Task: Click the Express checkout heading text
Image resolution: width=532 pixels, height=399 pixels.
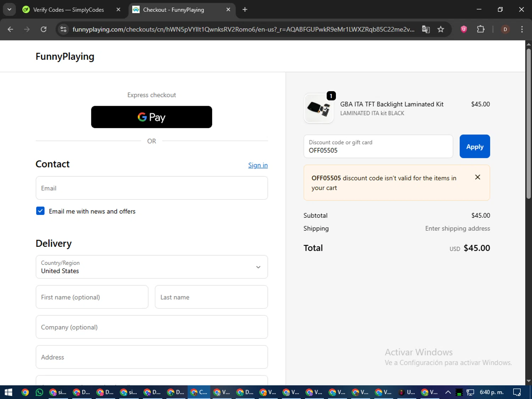Action: [x=151, y=95]
